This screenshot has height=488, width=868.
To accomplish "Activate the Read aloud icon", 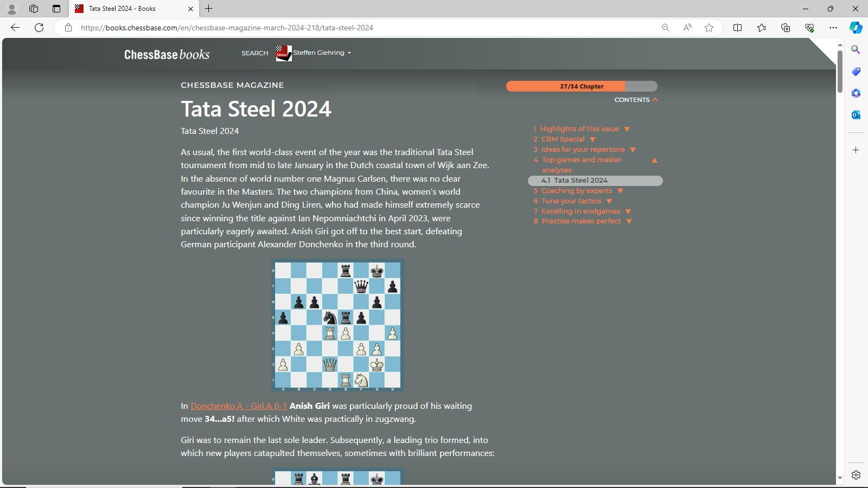I will click(x=687, y=28).
